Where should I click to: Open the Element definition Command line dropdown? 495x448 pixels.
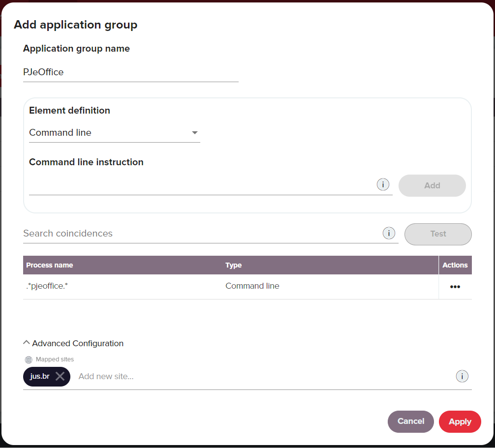point(114,133)
